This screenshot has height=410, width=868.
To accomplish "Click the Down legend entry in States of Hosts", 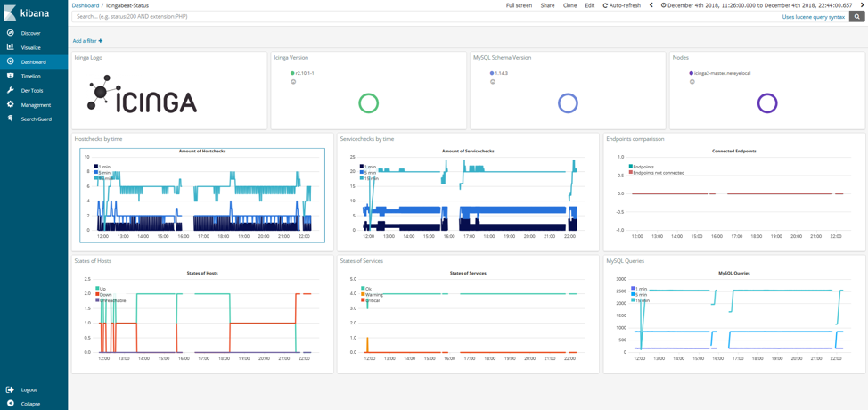I will pyautogui.click(x=103, y=294).
